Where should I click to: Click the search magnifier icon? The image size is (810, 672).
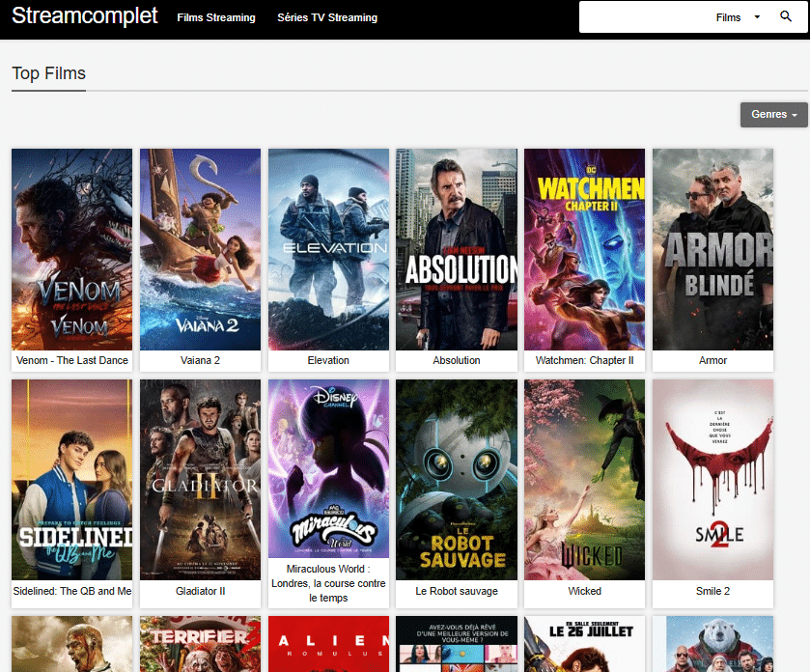click(786, 16)
